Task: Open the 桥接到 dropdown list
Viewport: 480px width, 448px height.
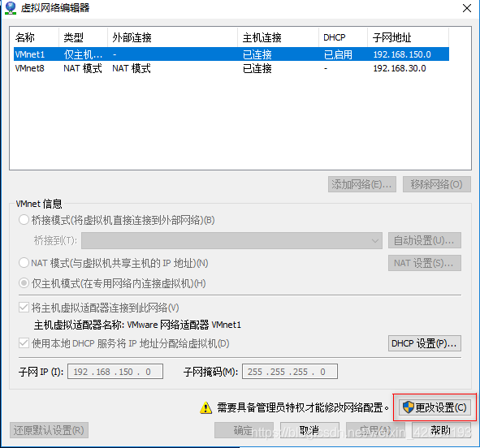Action: [x=231, y=241]
